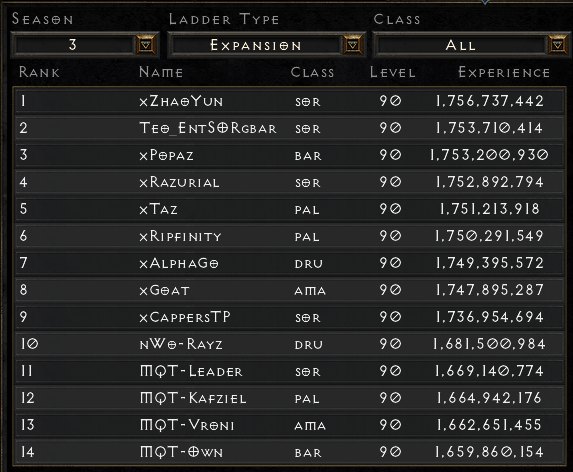The image size is (573, 472).
Task: Open the Ladder Type dropdown arrow
Action: point(352,45)
